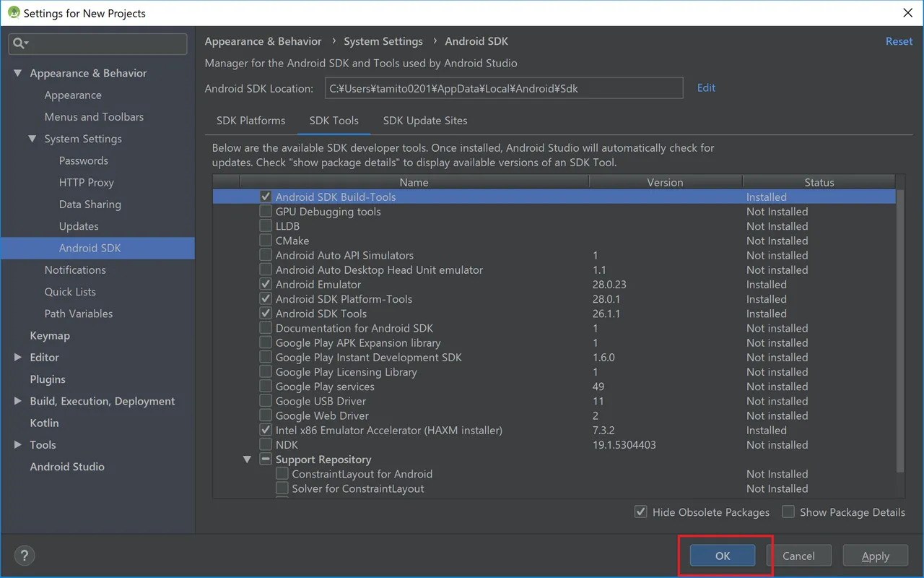Click the Reset link
Image resolution: width=924 pixels, height=578 pixels.
click(x=899, y=41)
